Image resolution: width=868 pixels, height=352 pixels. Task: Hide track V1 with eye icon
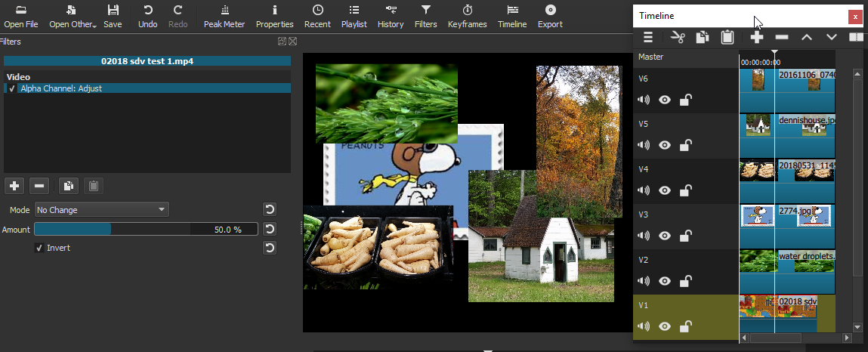coord(664,326)
